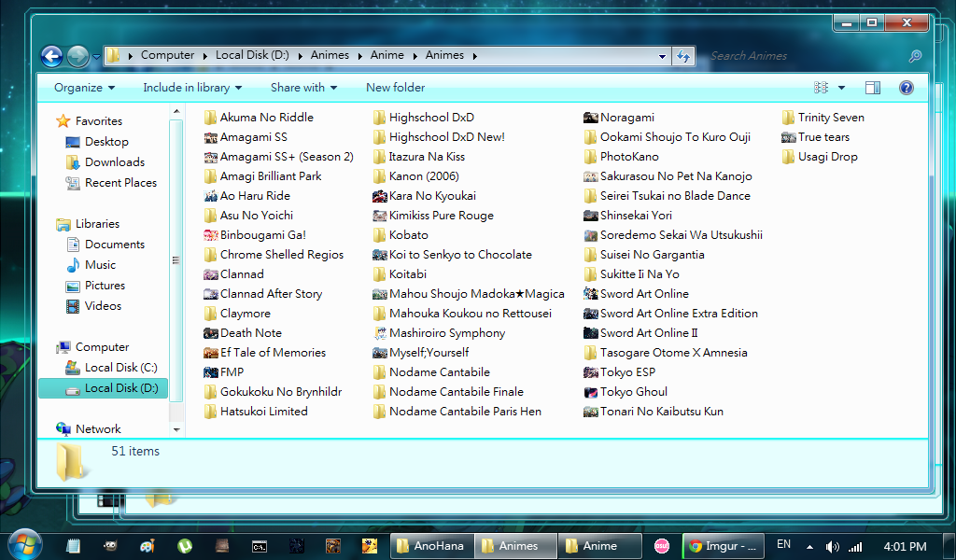The width and height of the screenshot is (956, 560).
Task: Click the New folder button
Action: pos(395,88)
